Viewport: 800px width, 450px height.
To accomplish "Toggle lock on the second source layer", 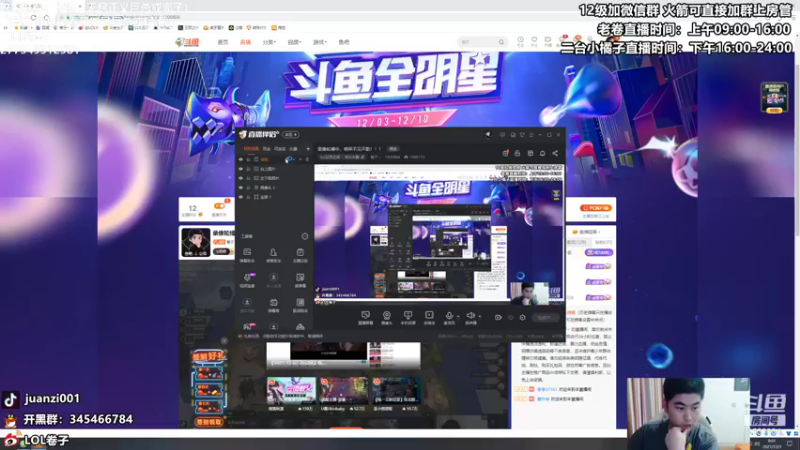I will (x=248, y=168).
